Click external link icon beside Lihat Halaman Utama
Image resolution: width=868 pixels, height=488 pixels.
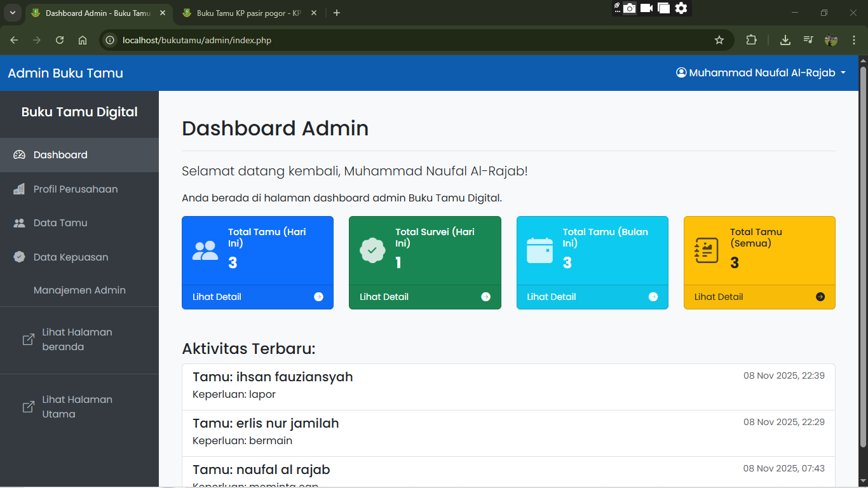coord(29,407)
